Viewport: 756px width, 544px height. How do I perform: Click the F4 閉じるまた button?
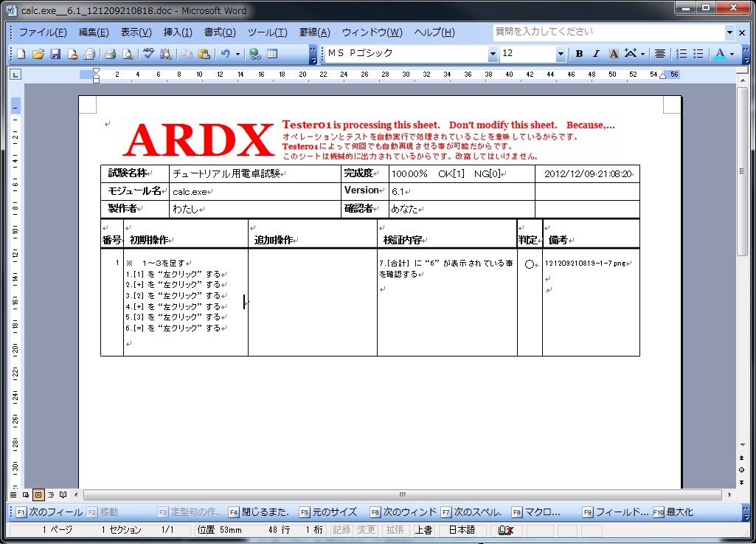pyautogui.click(x=259, y=512)
